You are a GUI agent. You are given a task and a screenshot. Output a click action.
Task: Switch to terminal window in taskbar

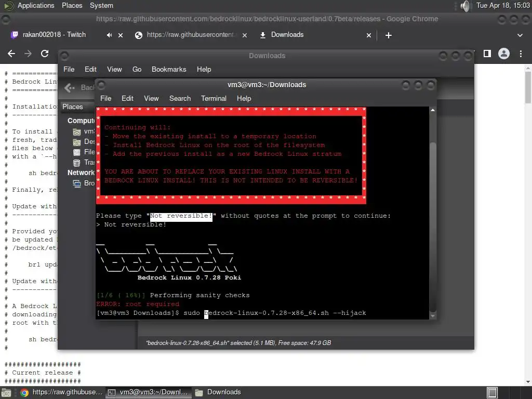pos(148,393)
